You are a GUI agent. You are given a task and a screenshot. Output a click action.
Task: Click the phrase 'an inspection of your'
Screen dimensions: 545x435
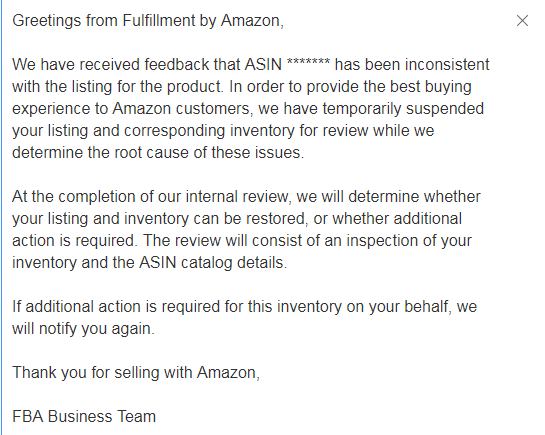(x=398, y=240)
